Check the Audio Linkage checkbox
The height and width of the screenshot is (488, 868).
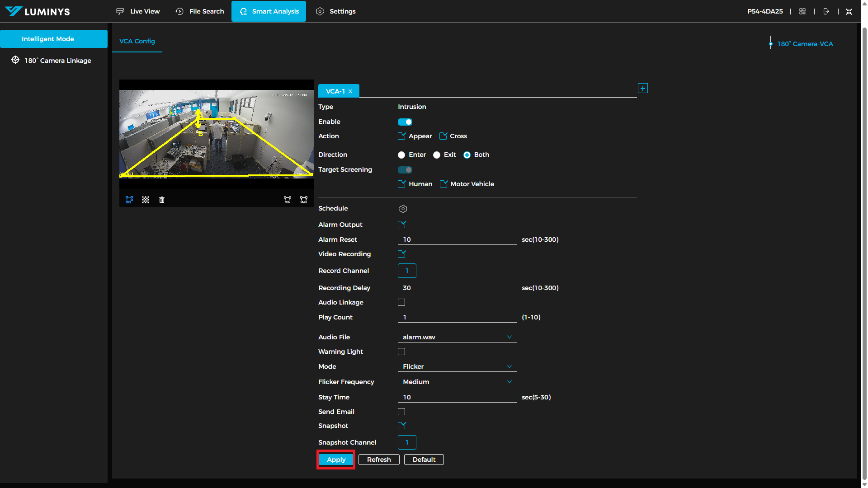click(x=401, y=302)
